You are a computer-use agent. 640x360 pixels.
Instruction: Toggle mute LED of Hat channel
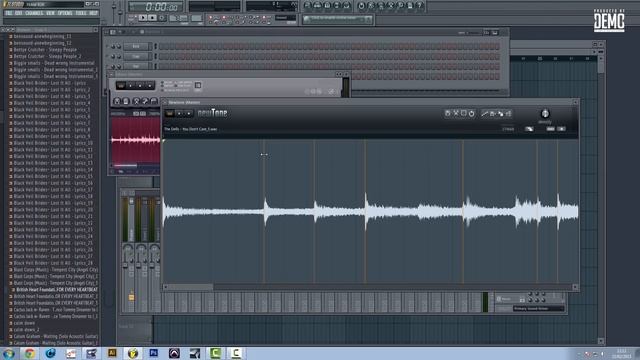(108, 66)
